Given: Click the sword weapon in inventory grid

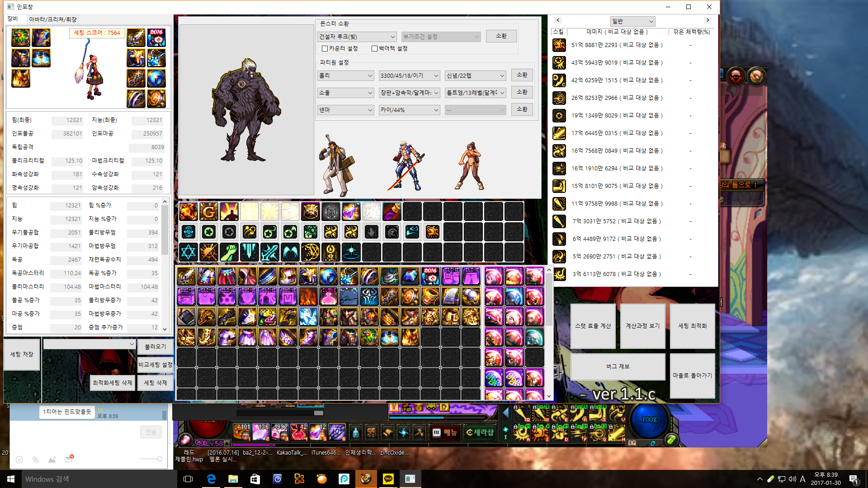Looking at the screenshot, I should pyautogui.click(x=186, y=276).
